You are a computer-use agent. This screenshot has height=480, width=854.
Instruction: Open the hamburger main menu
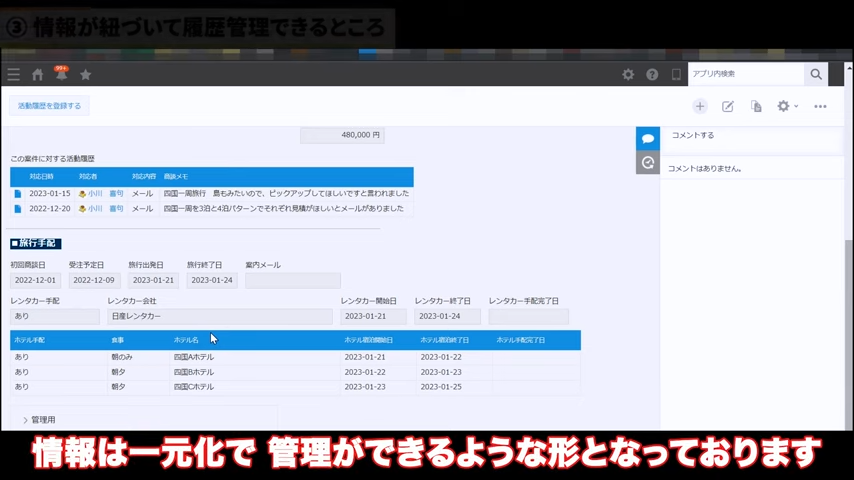pos(14,74)
